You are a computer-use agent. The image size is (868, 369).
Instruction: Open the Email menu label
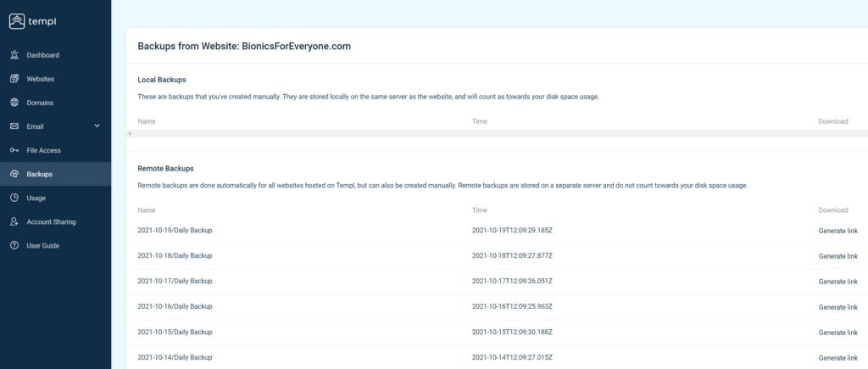pyautogui.click(x=35, y=127)
